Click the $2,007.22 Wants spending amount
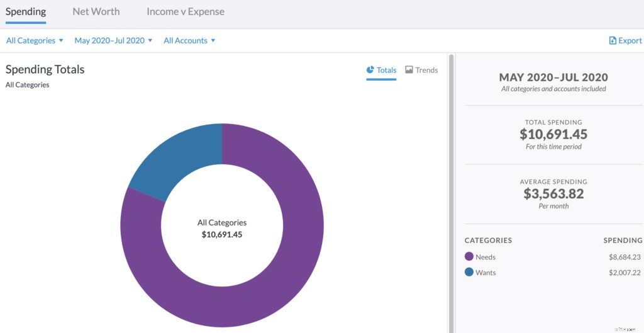644x333 pixels. click(625, 273)
